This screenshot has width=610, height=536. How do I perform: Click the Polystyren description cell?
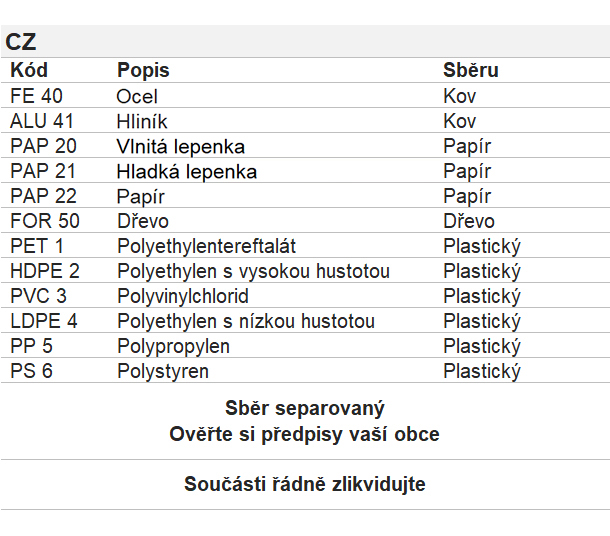click(163, 371)
